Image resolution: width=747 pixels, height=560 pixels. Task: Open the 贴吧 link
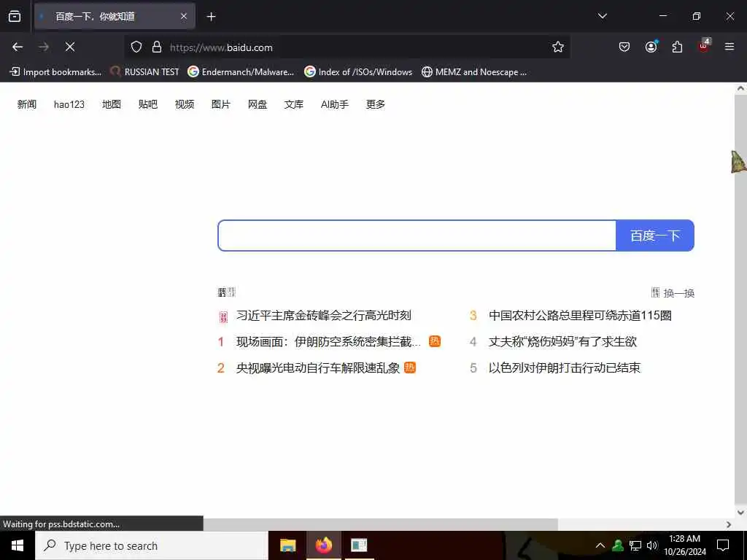click(x=147, y=104)
